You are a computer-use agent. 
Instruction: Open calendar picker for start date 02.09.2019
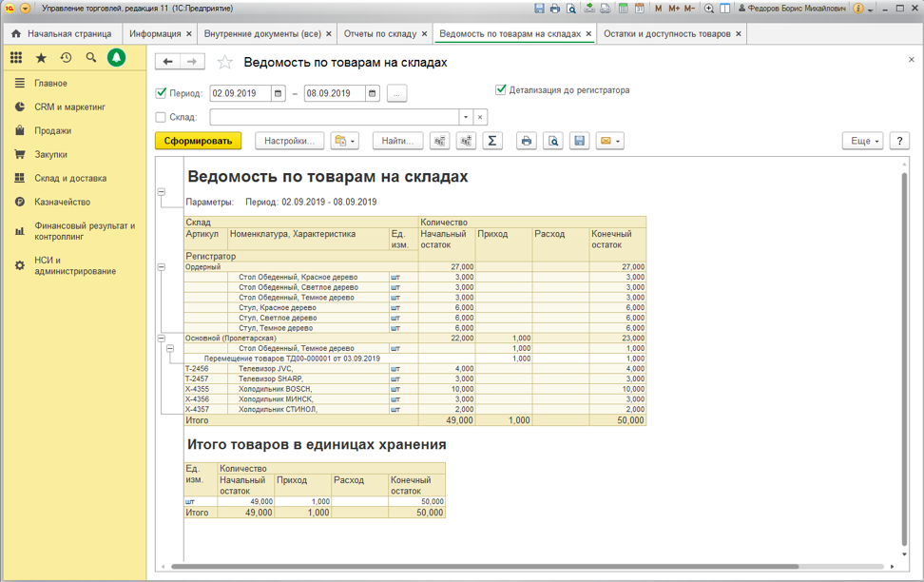click(279, 93)
